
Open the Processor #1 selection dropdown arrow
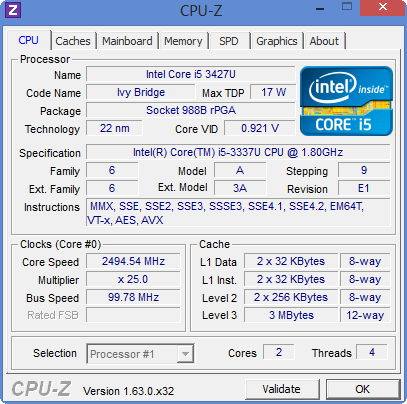pos(185,354)
